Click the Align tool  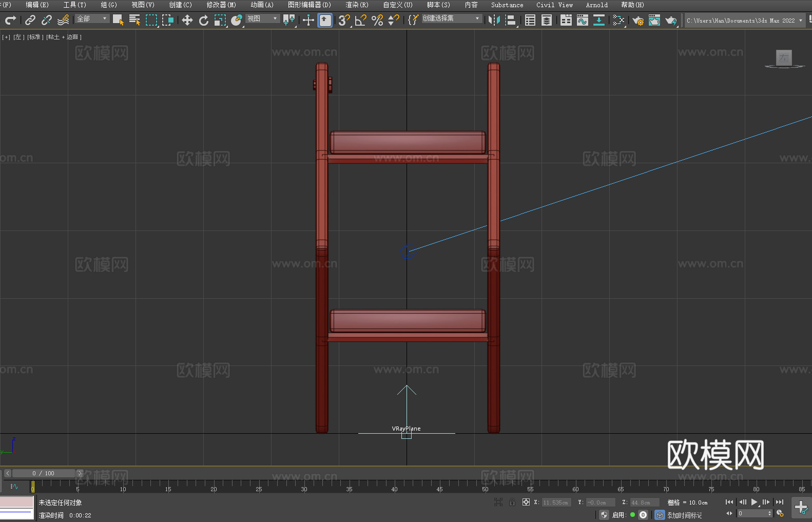coord(511,20)
